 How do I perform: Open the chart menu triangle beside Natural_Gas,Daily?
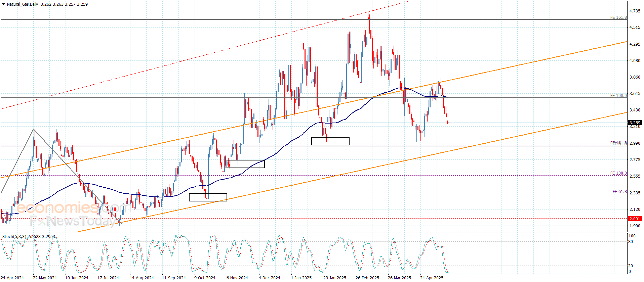click(3, 4)
